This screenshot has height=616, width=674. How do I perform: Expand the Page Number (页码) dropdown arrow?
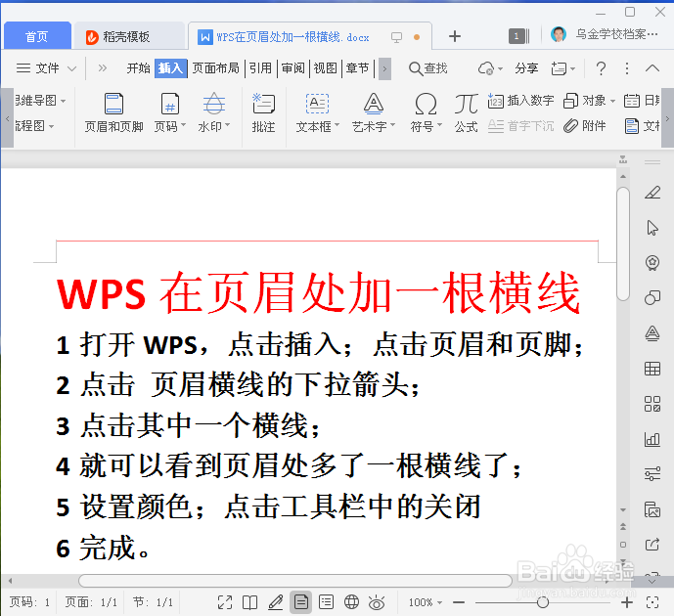point(184,125)
